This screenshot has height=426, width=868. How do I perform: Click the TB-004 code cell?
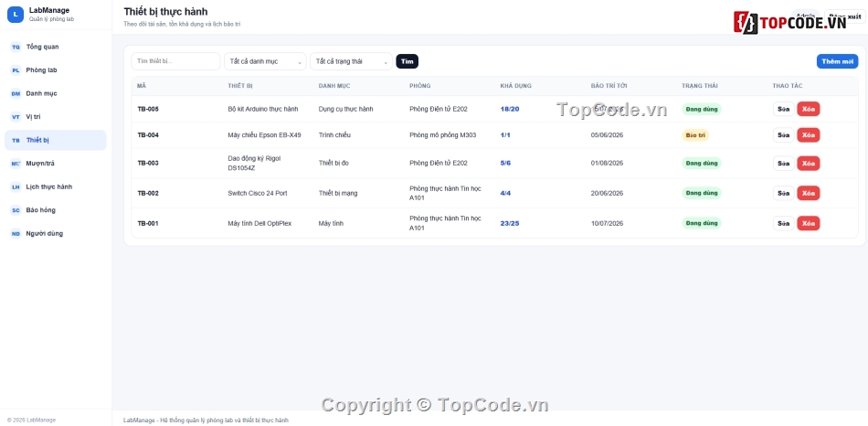(148, 135)
